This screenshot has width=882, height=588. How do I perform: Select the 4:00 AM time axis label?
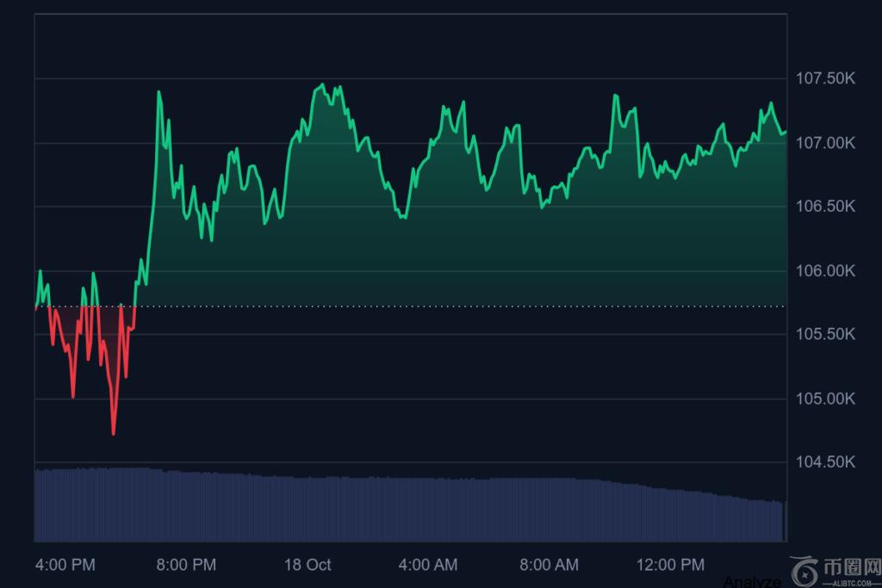click(428, 565)
